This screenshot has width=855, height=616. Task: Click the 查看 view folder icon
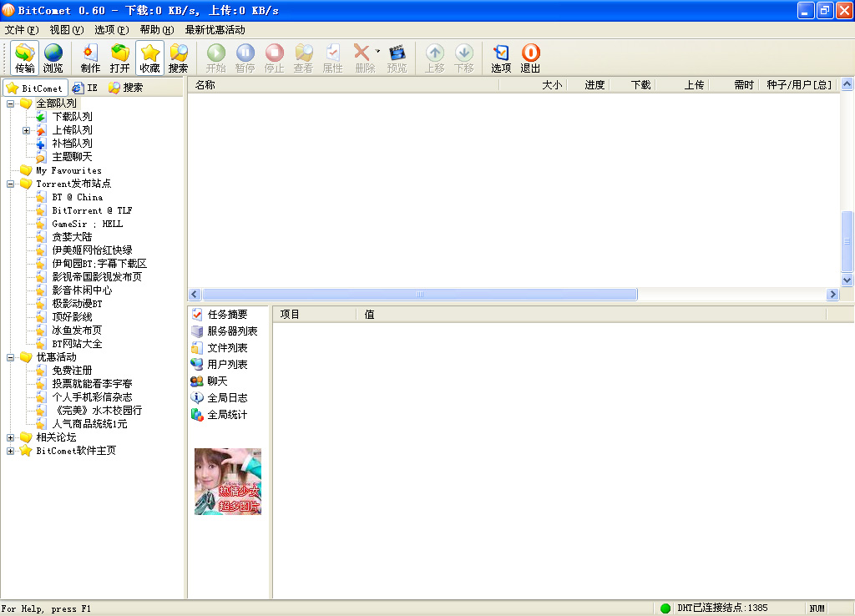(304, 58)
